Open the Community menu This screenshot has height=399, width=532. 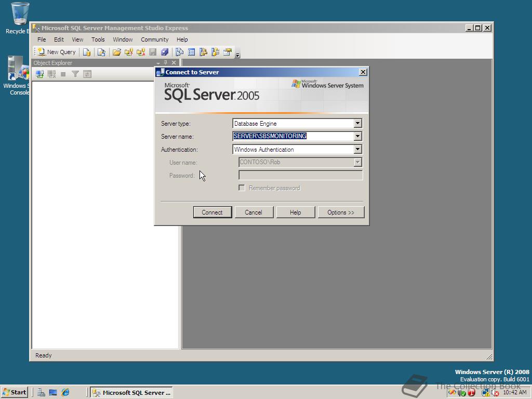pos(154,39)
